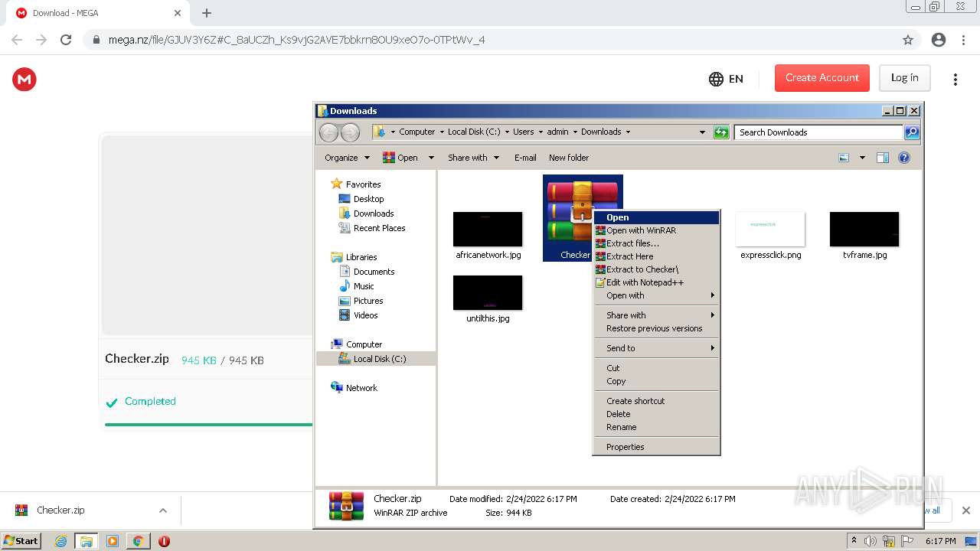Click the Explorer forward navigation button

pyautogui.click(x=350, y=132)
